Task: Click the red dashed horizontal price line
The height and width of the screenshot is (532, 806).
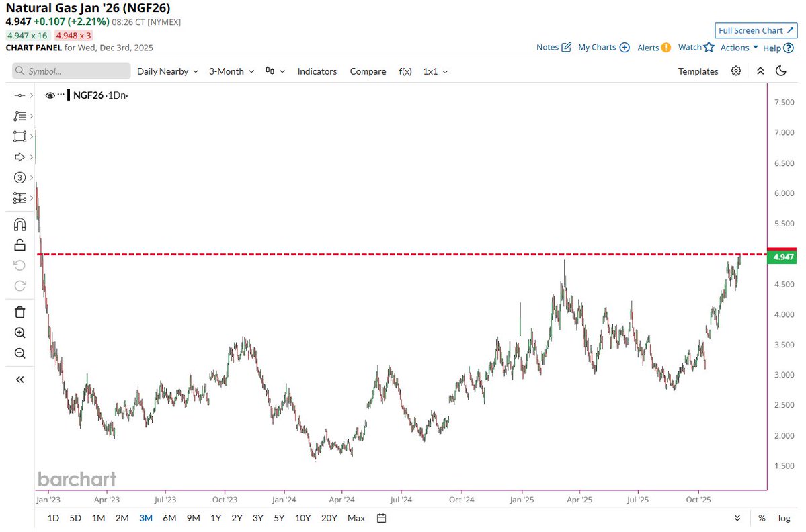Action: tap(403, 254)
